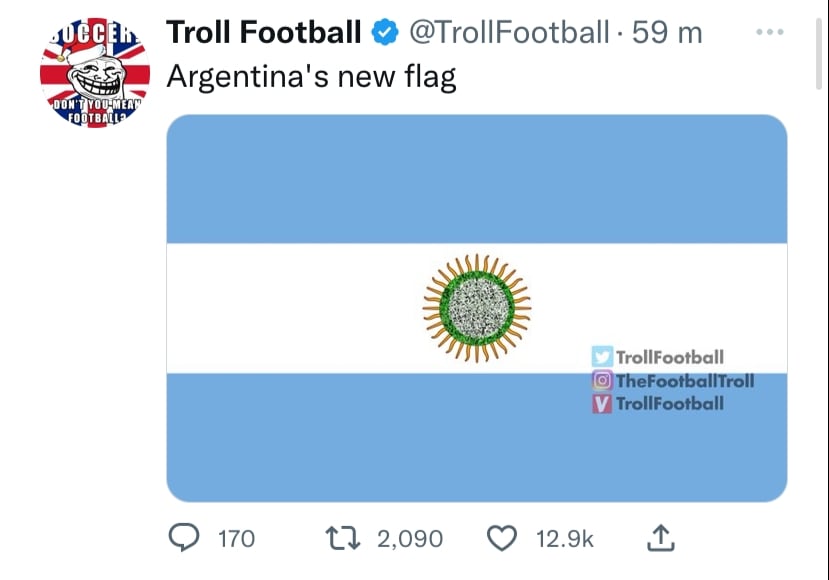This screenshot has height=580, width=829.
Task: Open the tweet timestamp showing 59 m
Action: [663, 31]
